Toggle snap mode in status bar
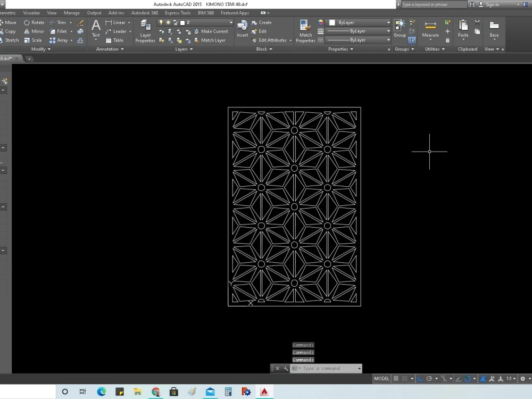This screenshot has height=399, width=532. 405,379
